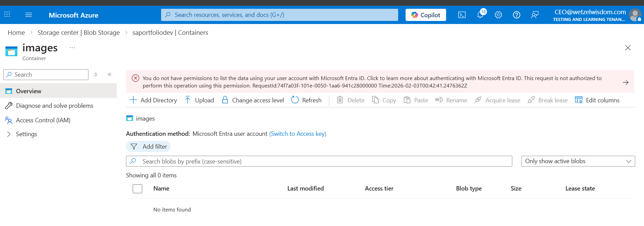This screenshot has height=226, width=644.
Task: Open the Azure portal hamburger menu
Action: coord(29,15)
